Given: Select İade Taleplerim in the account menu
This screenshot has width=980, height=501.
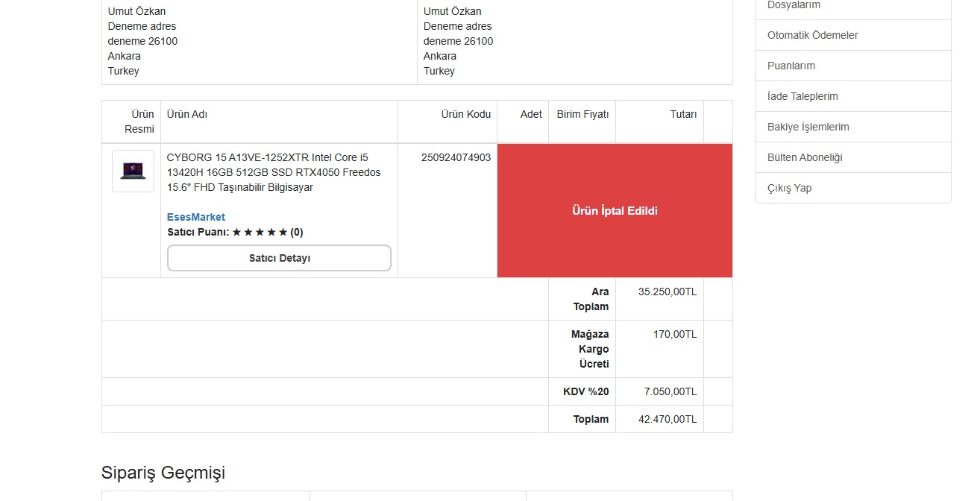Looking at the screenshot, I should click(x=802, y=96).
